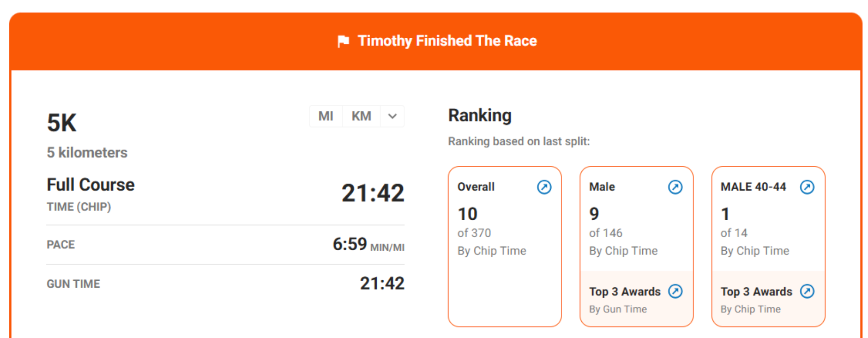Open the Male ranking arrow icon

[x=675, y=187]
